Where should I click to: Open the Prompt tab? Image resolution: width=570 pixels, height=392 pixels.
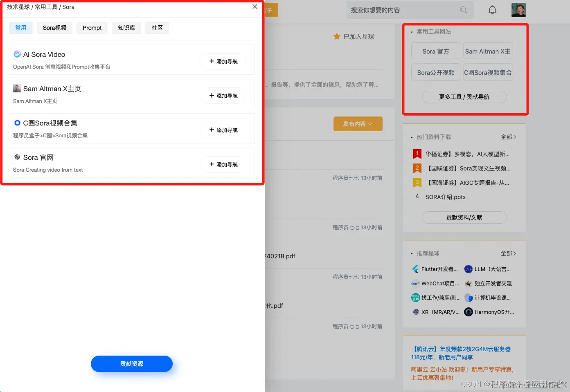[x=92, y=28]
